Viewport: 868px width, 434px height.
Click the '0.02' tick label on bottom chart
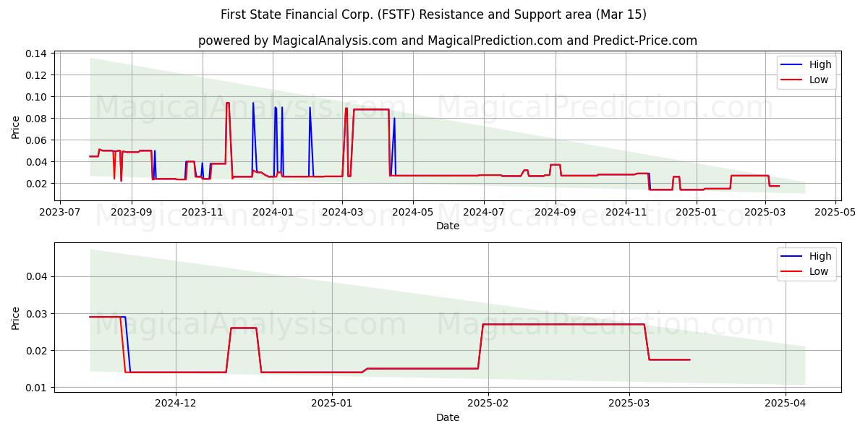pos(37,351)
